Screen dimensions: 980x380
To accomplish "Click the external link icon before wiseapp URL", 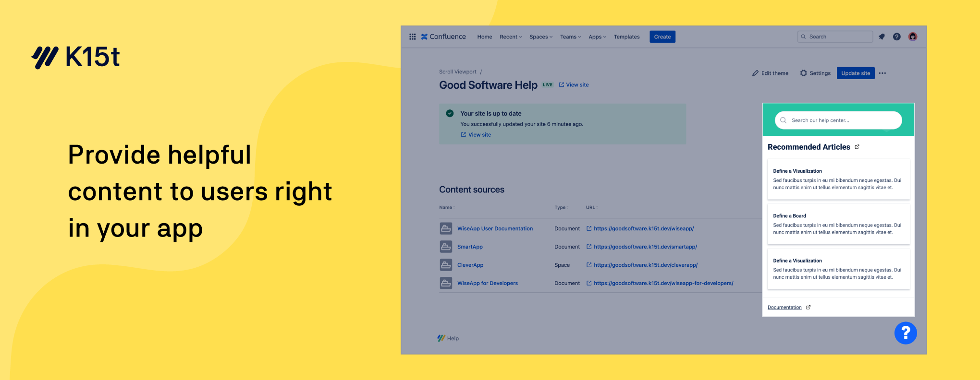I will tap(589, 228).
